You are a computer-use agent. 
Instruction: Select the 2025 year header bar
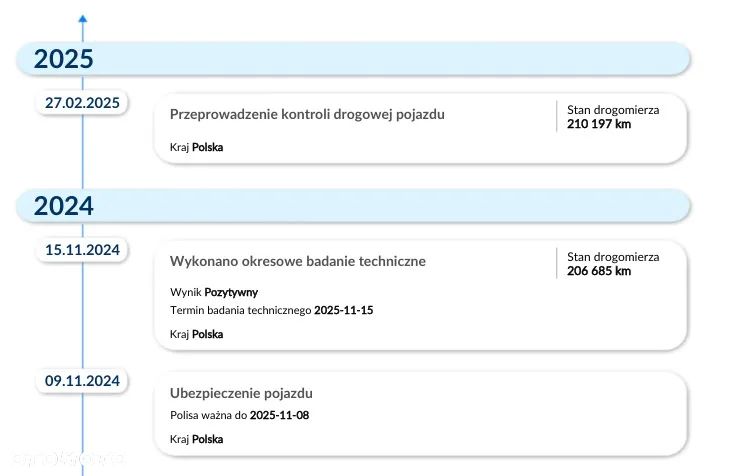pos(353,59)
